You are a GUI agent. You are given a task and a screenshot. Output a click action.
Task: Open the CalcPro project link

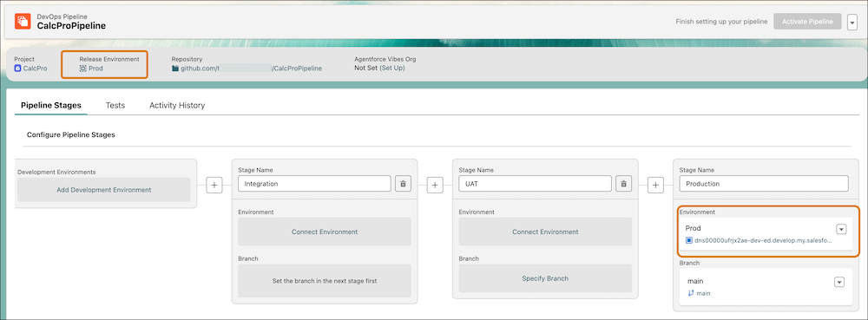36,69
